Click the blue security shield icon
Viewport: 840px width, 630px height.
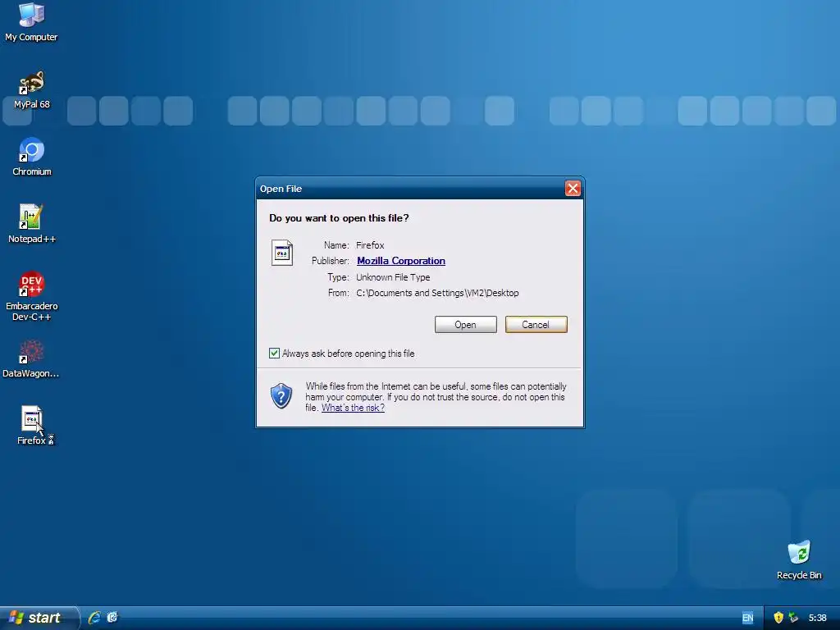click(x=281, y=396)
